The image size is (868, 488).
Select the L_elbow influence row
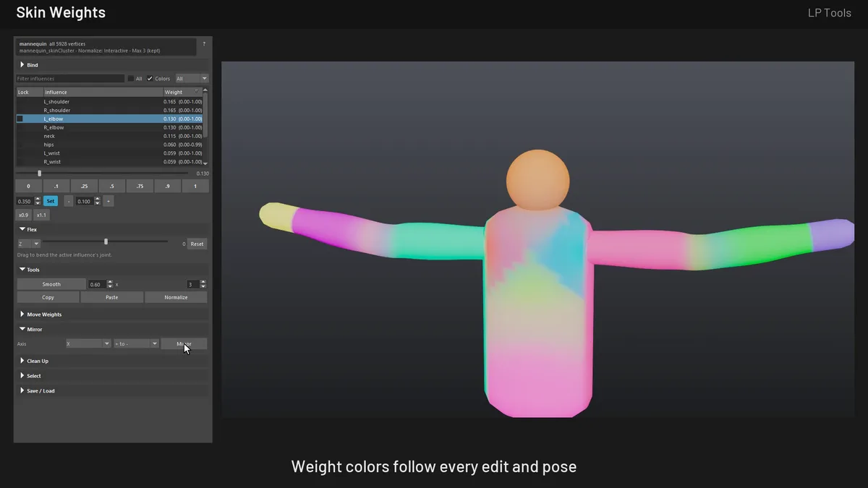[x=109, y=119]
